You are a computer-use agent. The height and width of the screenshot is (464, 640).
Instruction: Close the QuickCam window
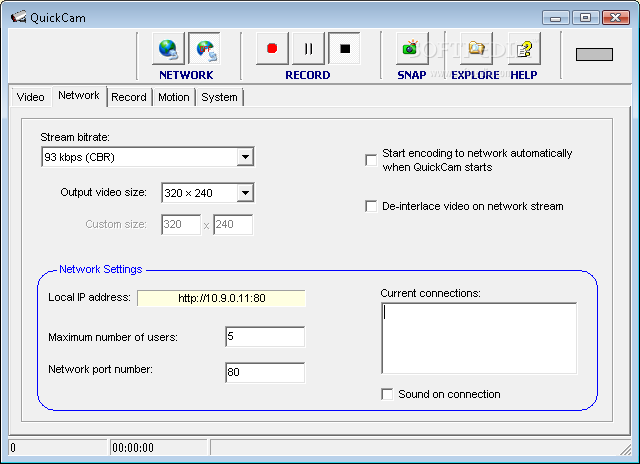(616, 18)
